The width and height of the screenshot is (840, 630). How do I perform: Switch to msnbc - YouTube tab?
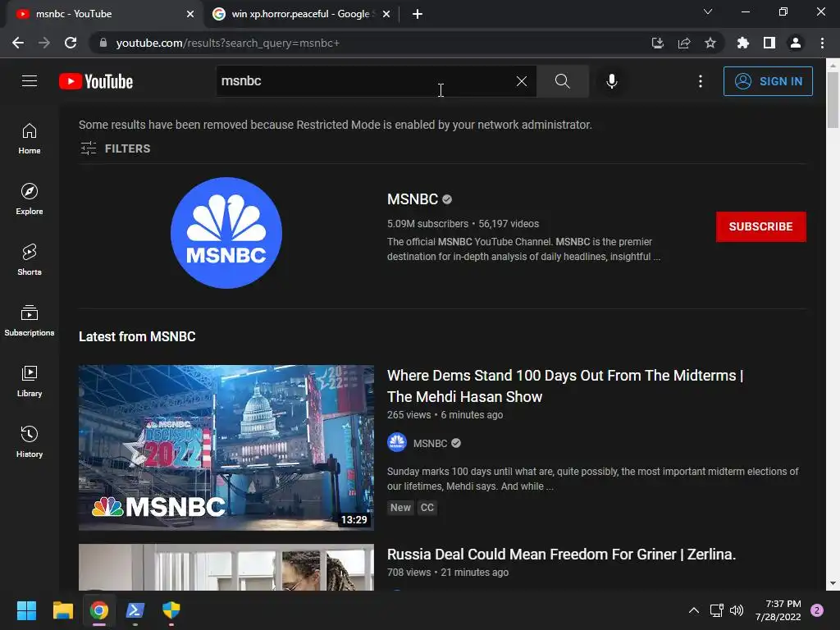click(104, 14)
